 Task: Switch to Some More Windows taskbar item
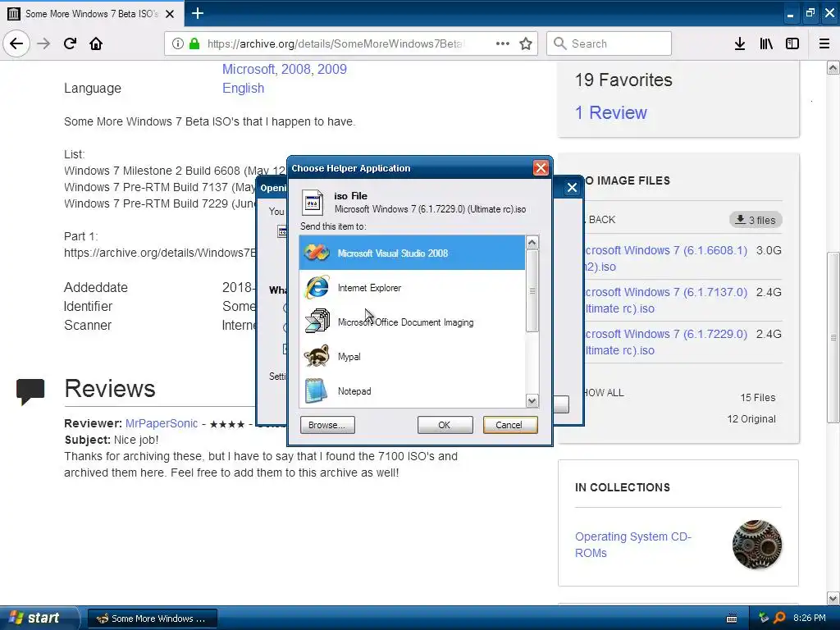pos(152,619)
